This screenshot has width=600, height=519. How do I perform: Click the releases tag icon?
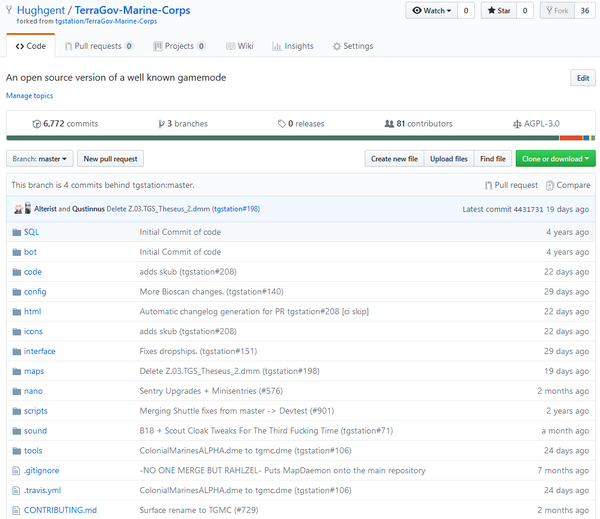pos(282,124)
